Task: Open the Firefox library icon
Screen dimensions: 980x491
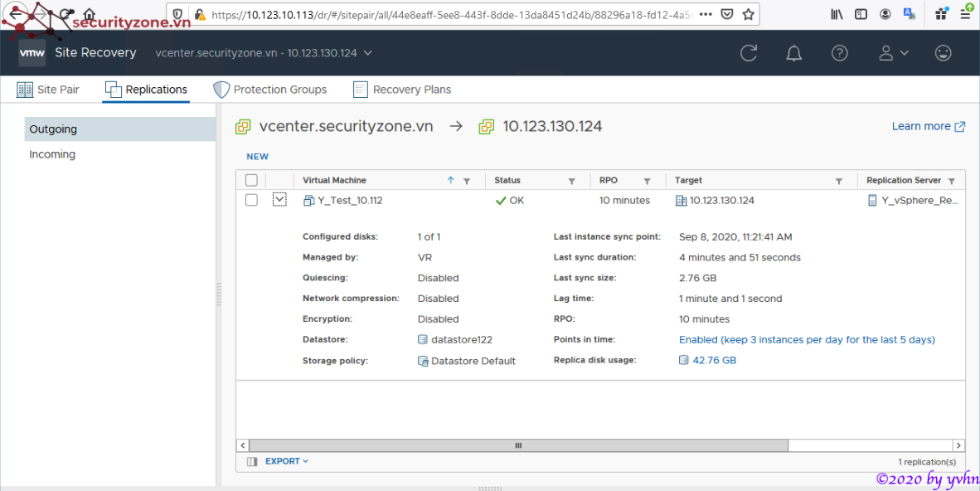Action: click(837, 14)
